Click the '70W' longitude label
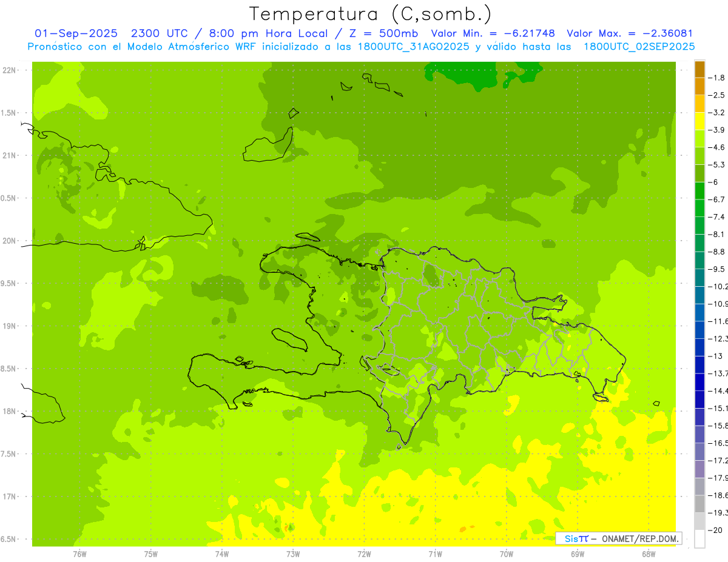 [507, 554]
